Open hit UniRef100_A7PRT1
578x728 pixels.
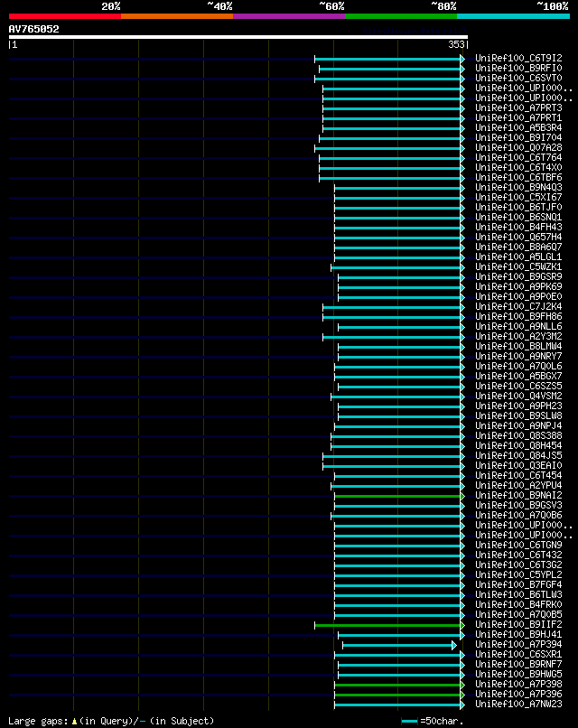518,118
